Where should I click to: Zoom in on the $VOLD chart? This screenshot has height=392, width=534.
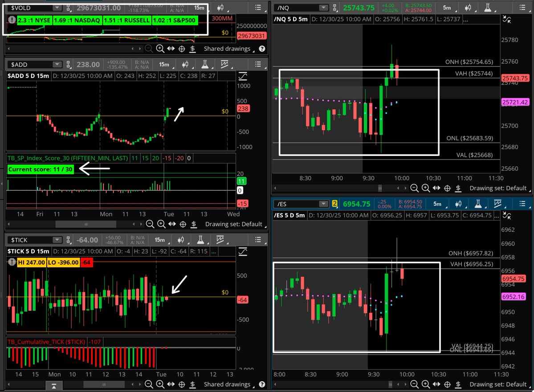(160, 49)
